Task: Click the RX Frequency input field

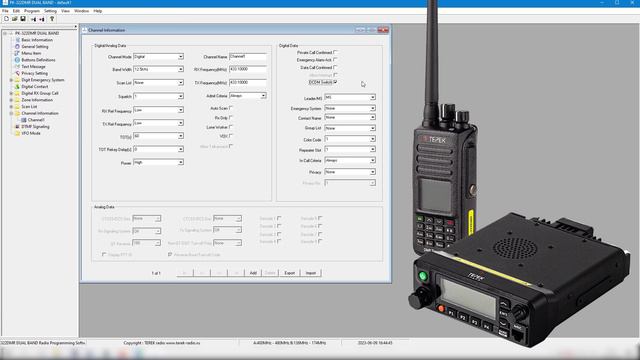Action: [x=248, y=69]
